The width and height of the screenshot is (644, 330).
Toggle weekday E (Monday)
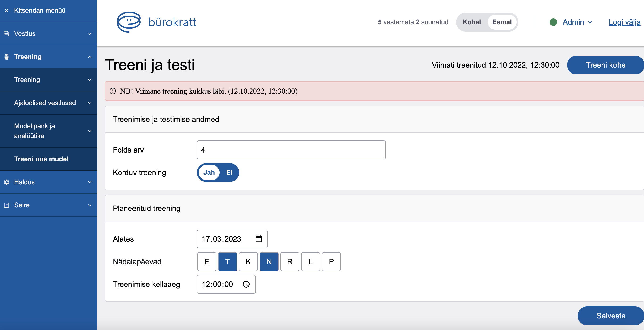pyautogui.click(x=207, y=261)
